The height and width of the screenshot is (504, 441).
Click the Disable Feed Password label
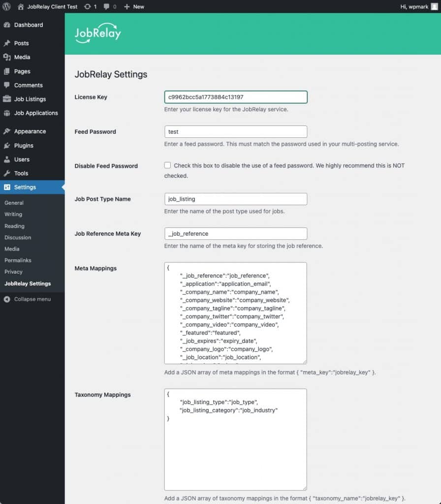(106, 166)
